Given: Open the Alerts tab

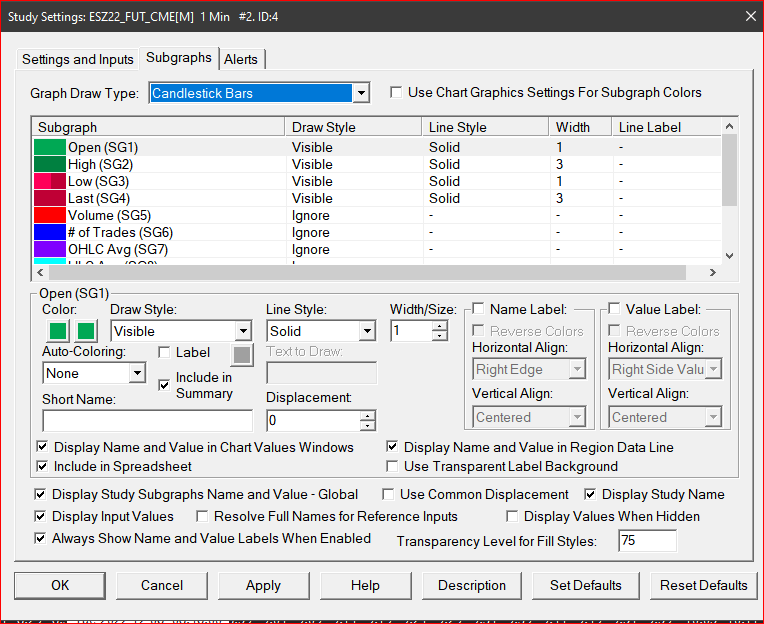Looking at the screenshot, I should click(x=241, y=59).
